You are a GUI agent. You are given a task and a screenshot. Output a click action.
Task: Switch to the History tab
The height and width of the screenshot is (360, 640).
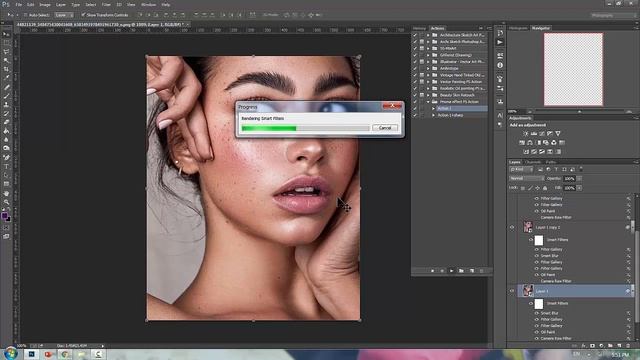click(419, 28)
